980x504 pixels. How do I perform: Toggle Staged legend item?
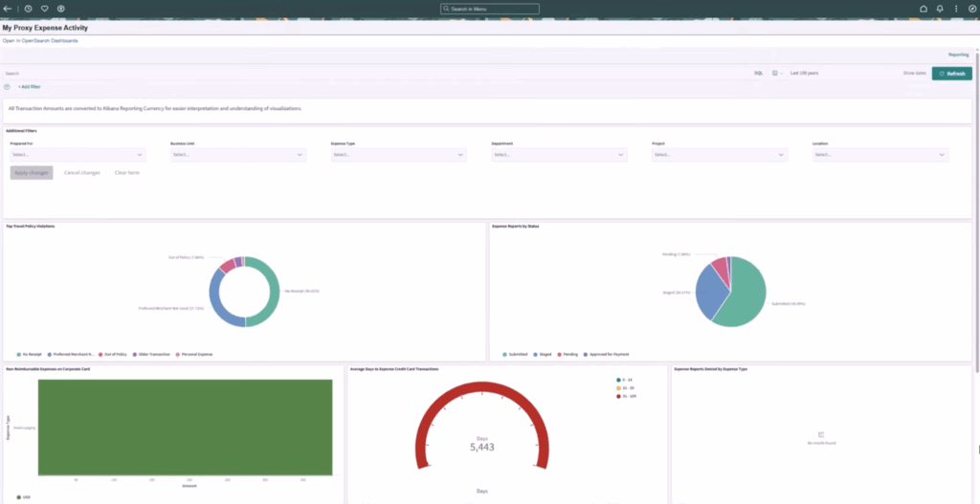(543, 354)
